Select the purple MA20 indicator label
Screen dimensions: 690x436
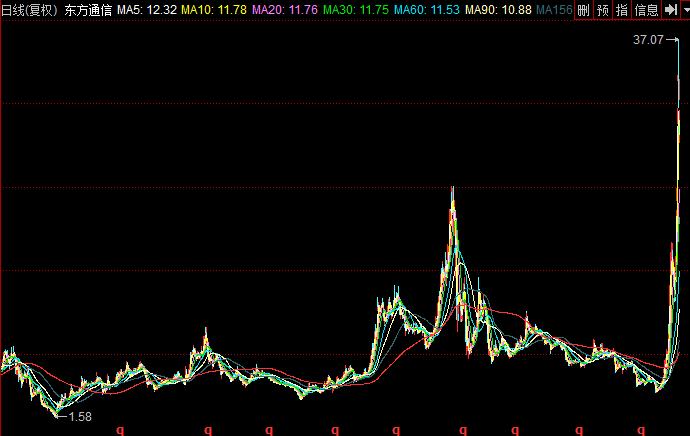pyautogui.click(x=285, y=10)
